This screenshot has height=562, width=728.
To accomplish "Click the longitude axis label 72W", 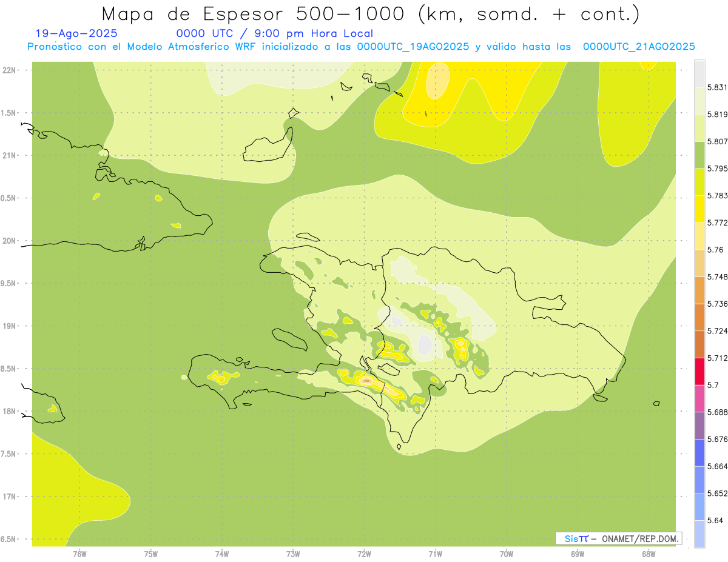I will (364, 554).
